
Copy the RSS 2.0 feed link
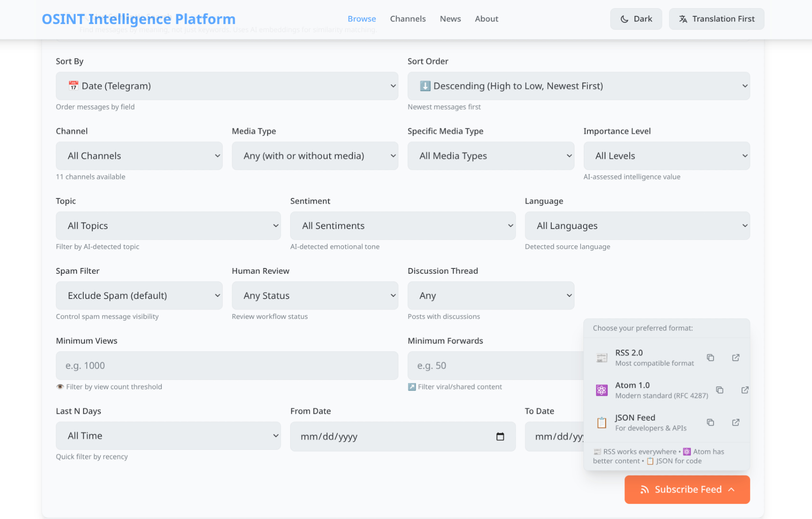(x=710, y=357)
